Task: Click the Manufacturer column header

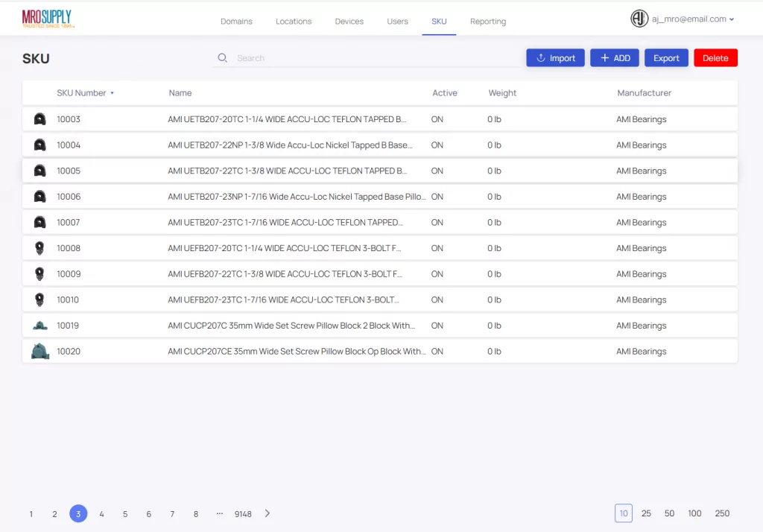Action: (x=645, y=93)
